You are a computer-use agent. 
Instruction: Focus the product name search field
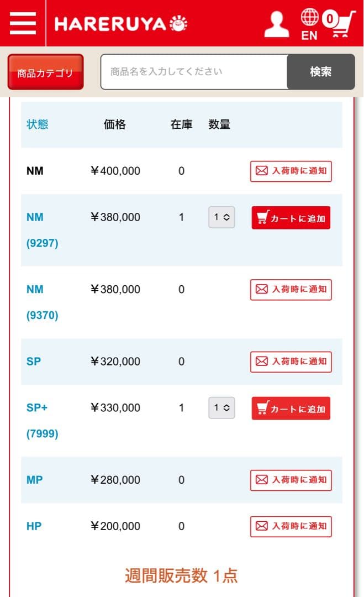click(x=193, y=72)
